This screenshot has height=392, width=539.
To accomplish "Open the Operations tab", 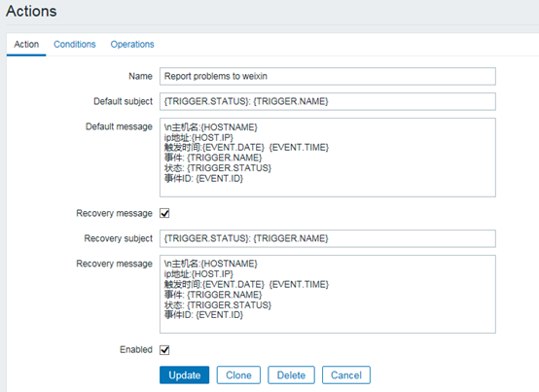I will (132, 45).
